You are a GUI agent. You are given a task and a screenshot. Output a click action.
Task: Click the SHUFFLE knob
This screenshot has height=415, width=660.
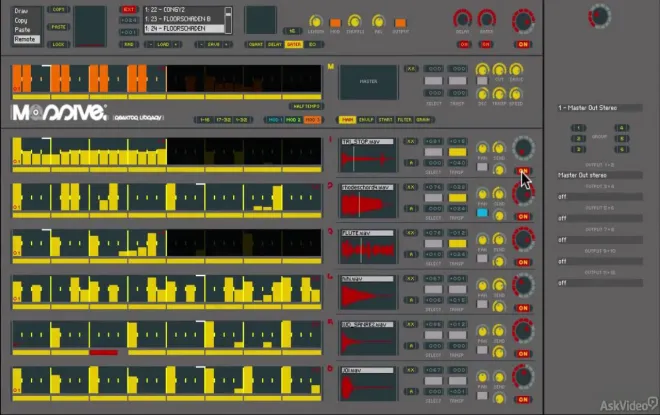[354, 21]
